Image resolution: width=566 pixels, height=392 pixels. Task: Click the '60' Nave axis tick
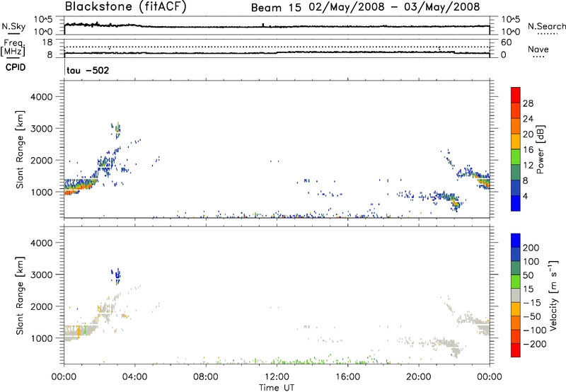(506, 42)
